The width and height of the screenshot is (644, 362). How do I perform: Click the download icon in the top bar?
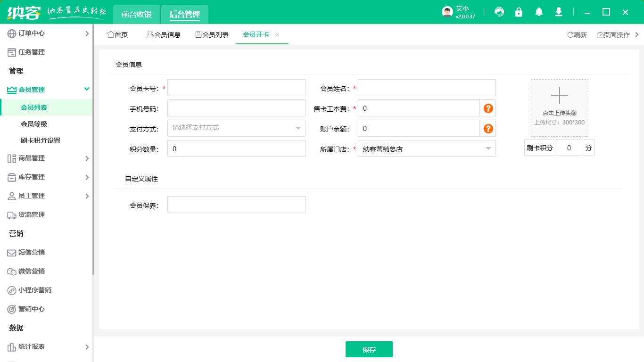tap(558, 12)
